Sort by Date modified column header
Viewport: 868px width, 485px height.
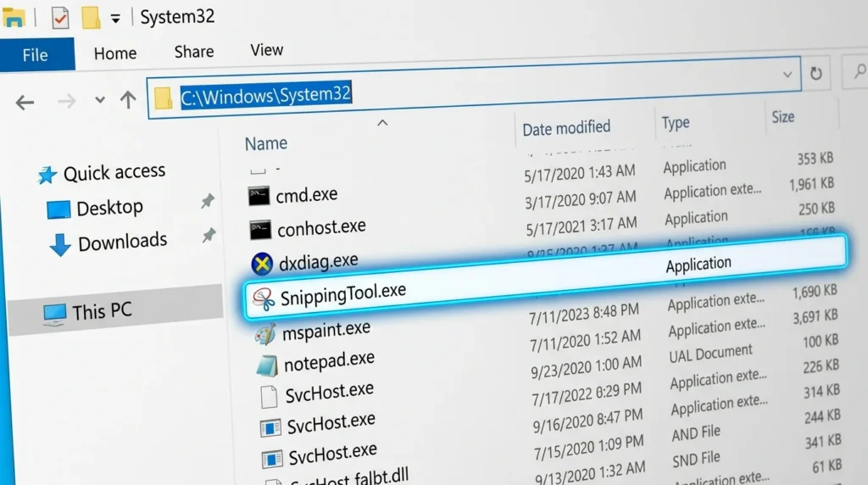[x=566, y=128]
